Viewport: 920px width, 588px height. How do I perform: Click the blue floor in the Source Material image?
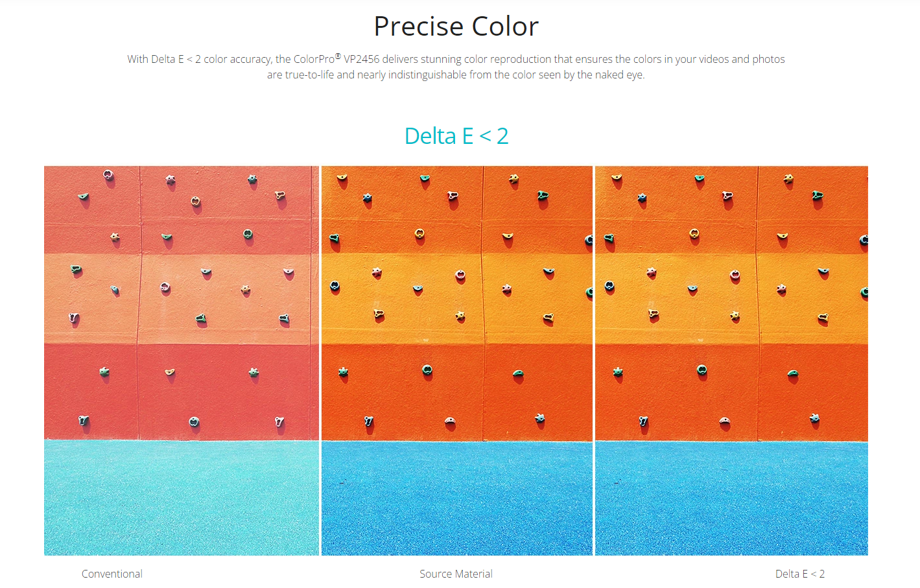click(456, 498)
